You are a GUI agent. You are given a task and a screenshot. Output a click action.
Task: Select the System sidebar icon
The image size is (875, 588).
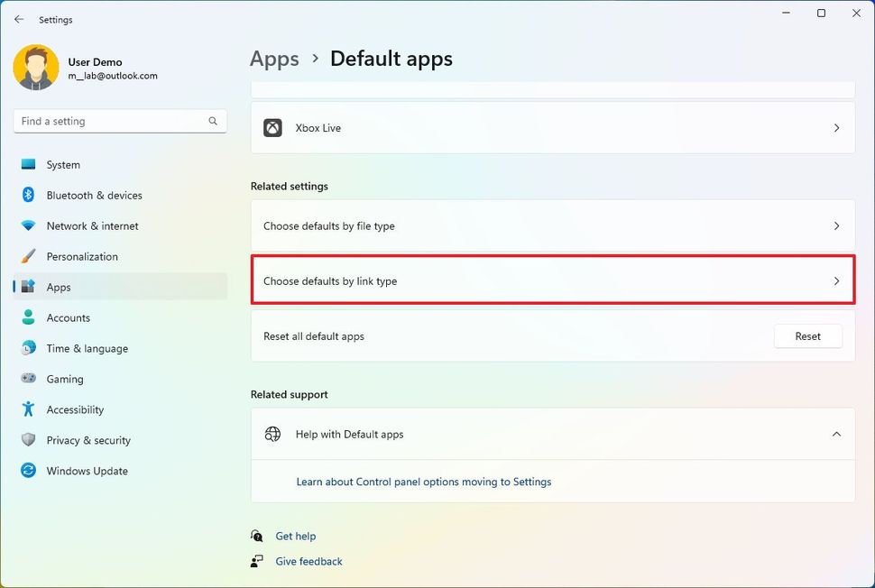tap(32, 164)
